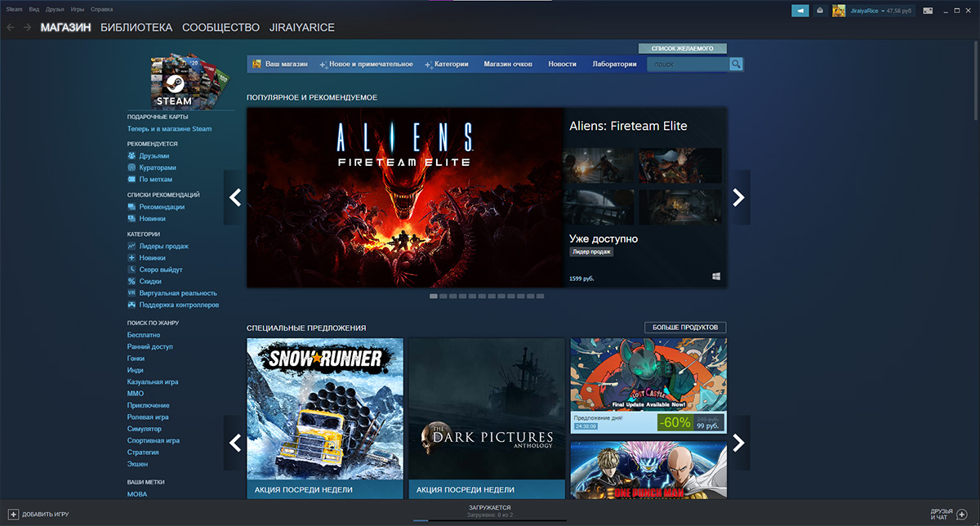
Task: Open the Магазин очков link
Action: click(508, 64)
